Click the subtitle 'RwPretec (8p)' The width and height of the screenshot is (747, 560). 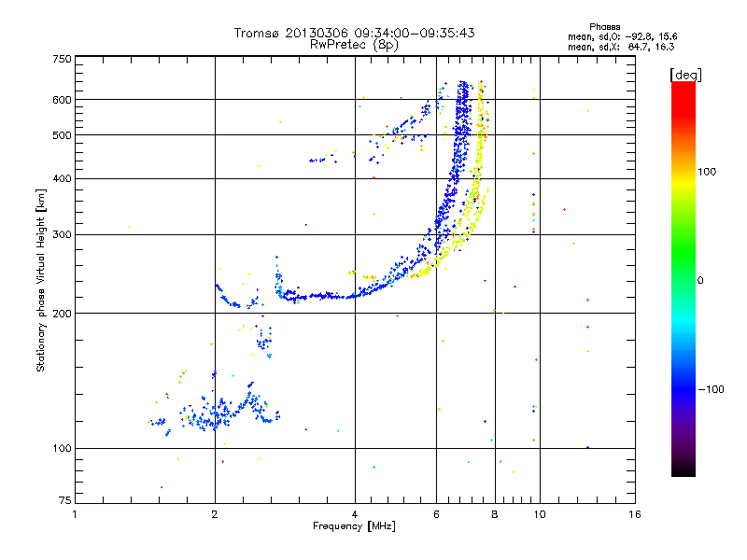[354, 45]
